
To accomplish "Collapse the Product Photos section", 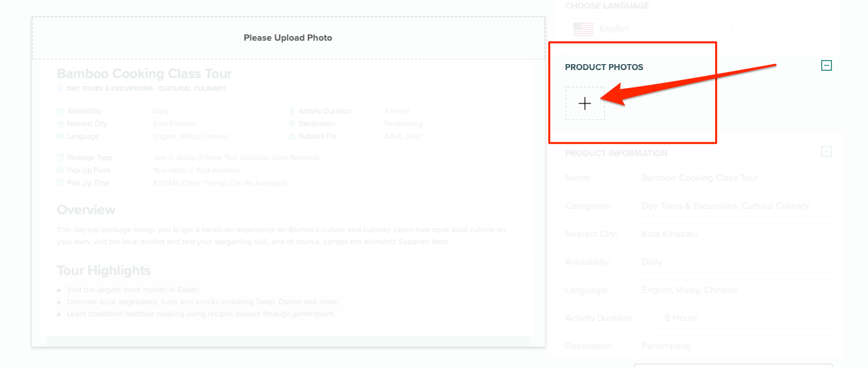I will pos(827,65).
